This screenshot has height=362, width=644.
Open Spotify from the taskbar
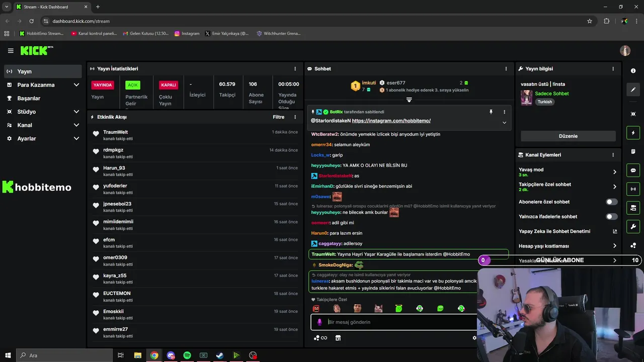click(187, 355)
